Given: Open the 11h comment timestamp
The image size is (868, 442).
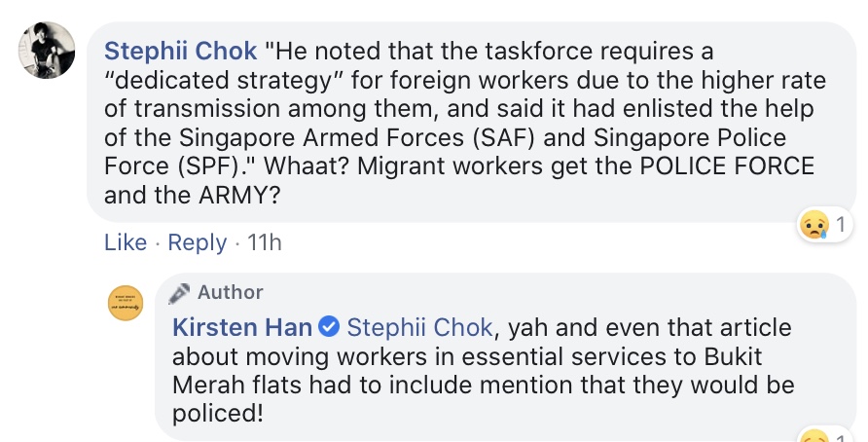Looking at the screenshot, I should pyautogui.click(x=265, y=242).
